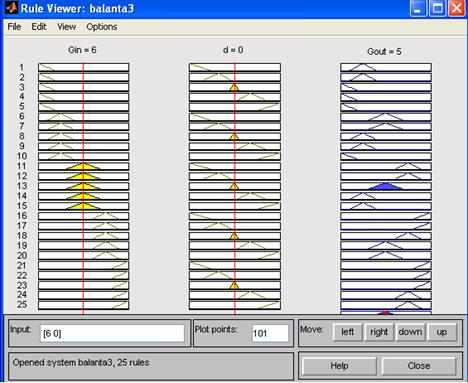Click the Gout plot for rule 1

386,67
